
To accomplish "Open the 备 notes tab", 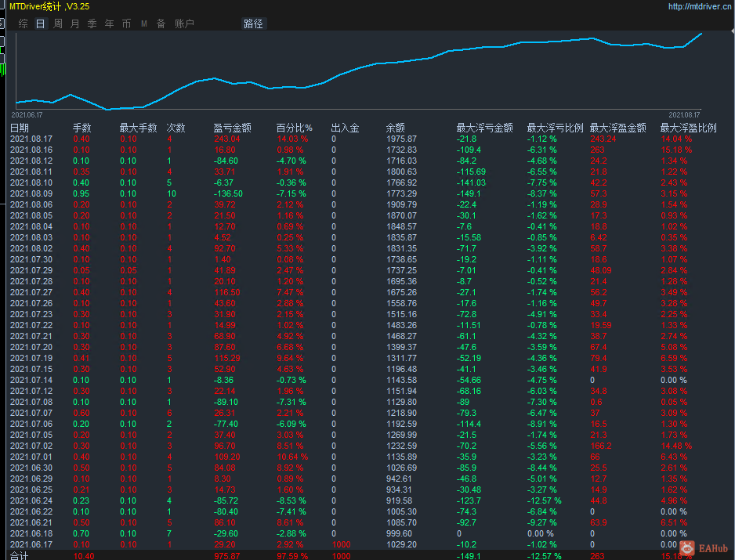I will (x=161, y=23).
